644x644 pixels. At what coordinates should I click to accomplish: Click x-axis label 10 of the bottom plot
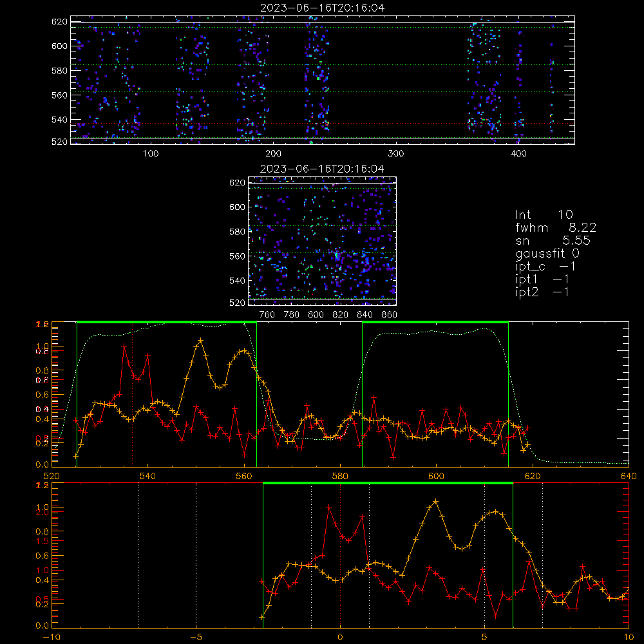(629, 638)
